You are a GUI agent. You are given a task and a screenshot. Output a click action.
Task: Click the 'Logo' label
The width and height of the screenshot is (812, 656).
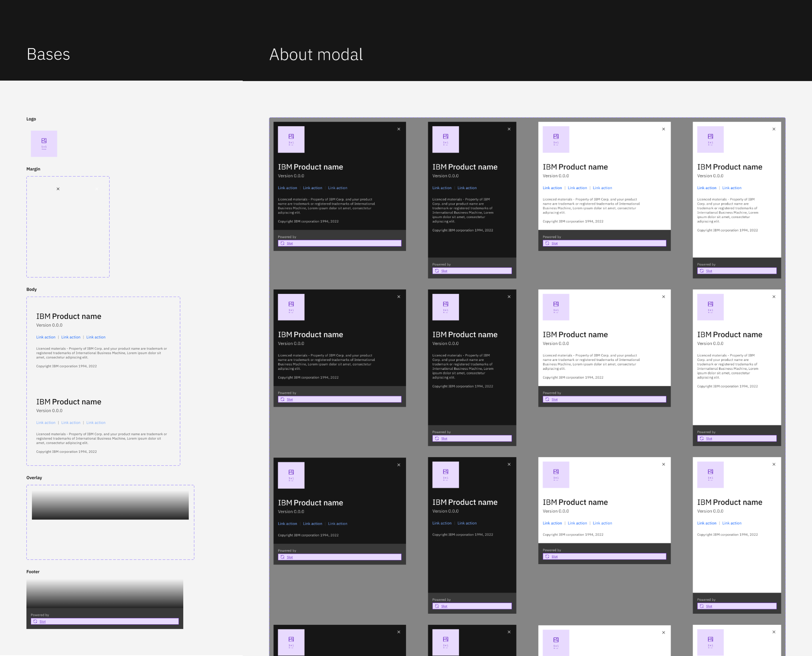pyautogui.click(x=31, y=119)
